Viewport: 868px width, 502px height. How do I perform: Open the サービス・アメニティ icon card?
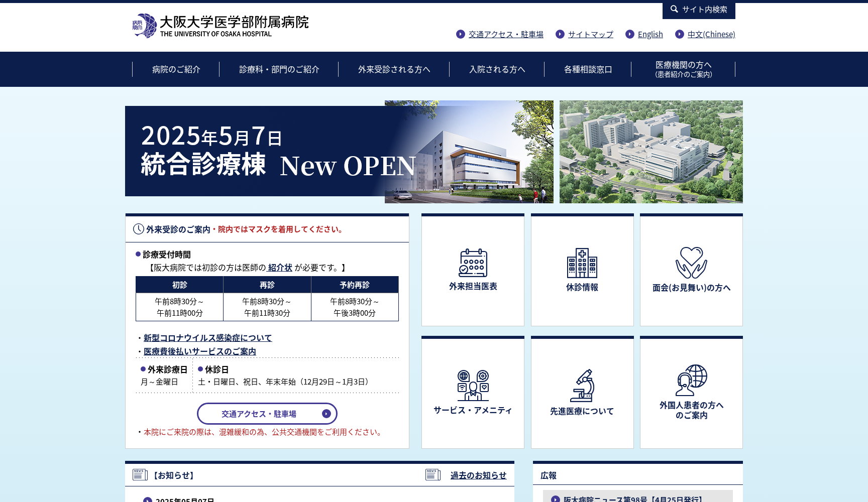(472, 384)
